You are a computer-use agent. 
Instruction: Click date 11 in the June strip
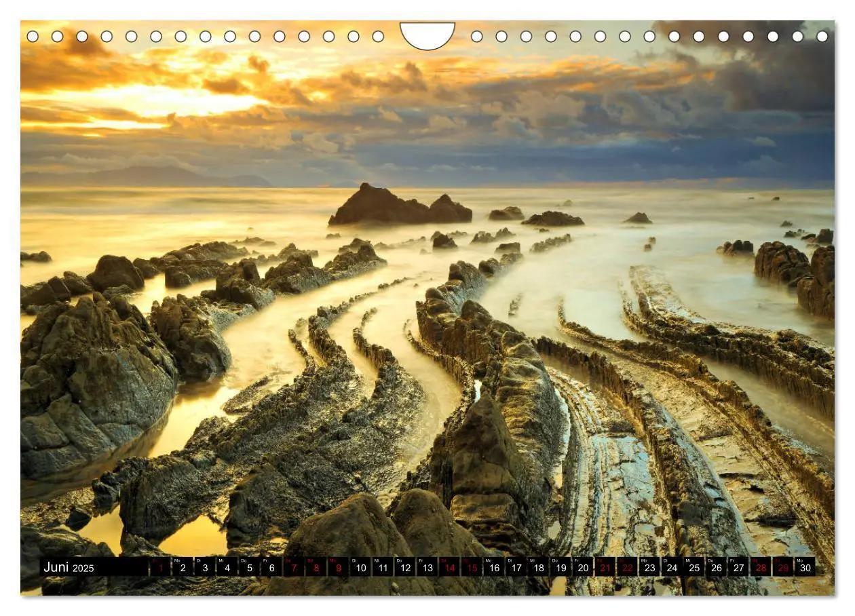383,567
